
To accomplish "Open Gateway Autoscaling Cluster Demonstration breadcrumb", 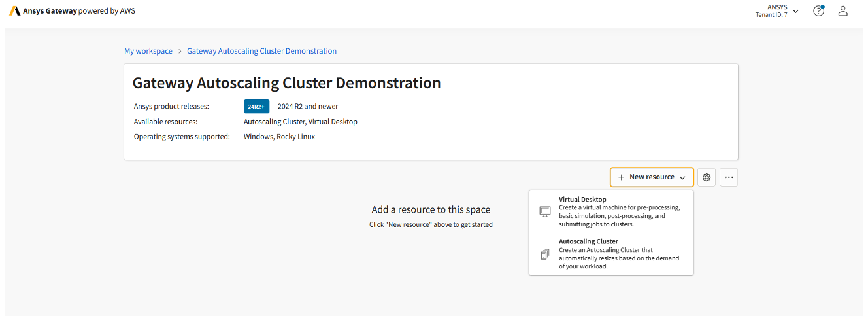I will pos(262,51).
